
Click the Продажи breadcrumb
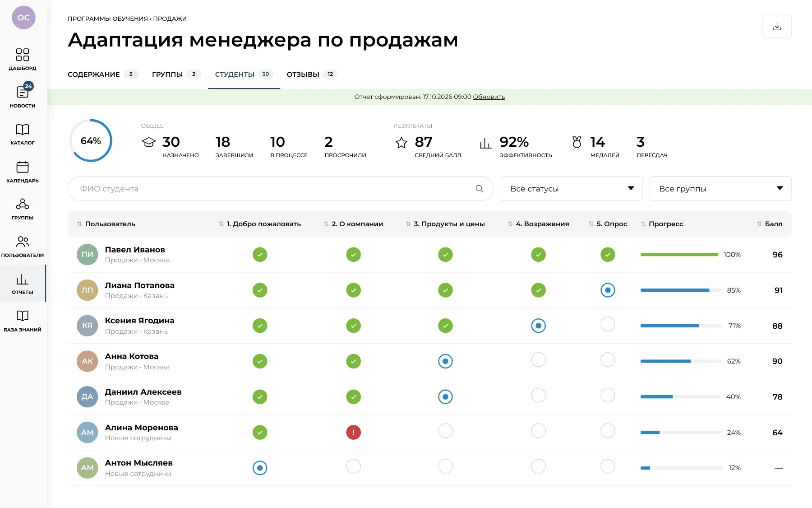click(170, 19)
